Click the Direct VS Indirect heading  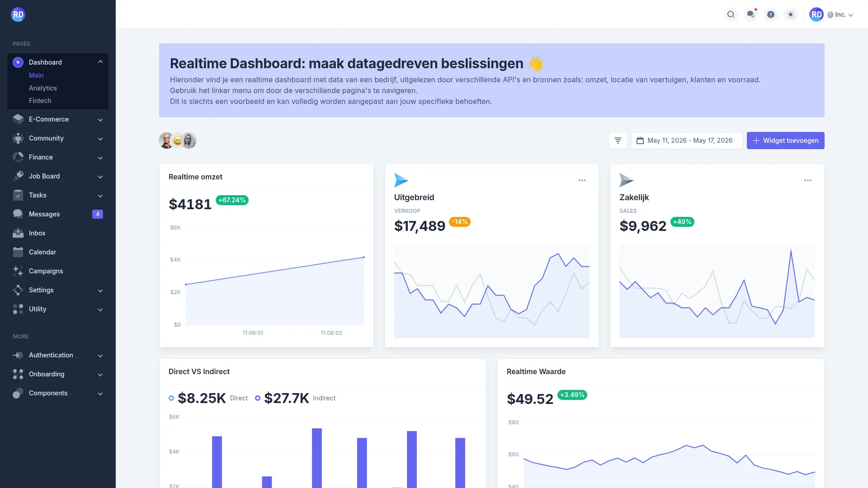tap(199, 371)
